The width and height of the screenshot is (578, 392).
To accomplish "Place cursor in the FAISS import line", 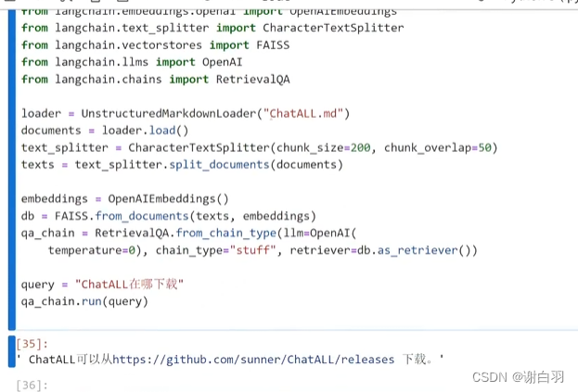I will pos(155,44).
